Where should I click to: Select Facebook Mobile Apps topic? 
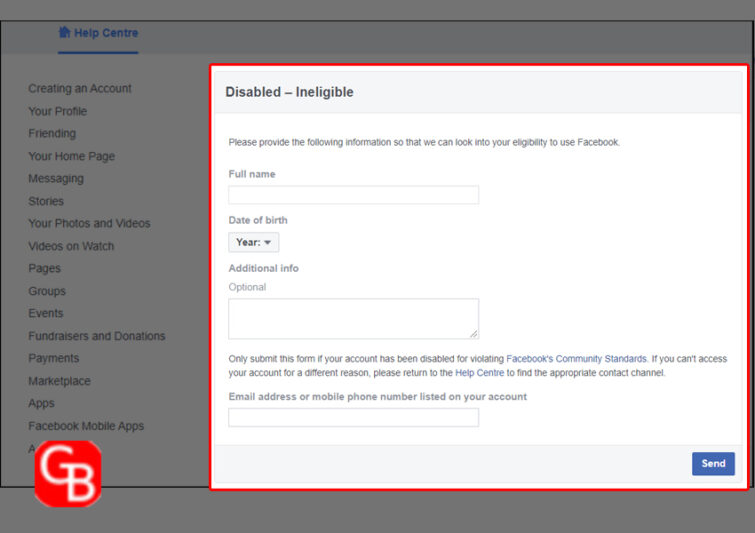[86, 426]
